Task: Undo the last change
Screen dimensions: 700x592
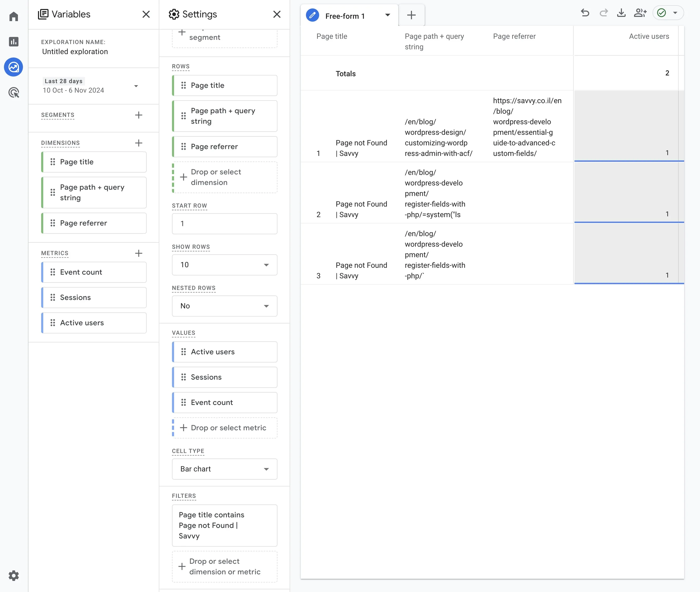Action: [585, 13]
